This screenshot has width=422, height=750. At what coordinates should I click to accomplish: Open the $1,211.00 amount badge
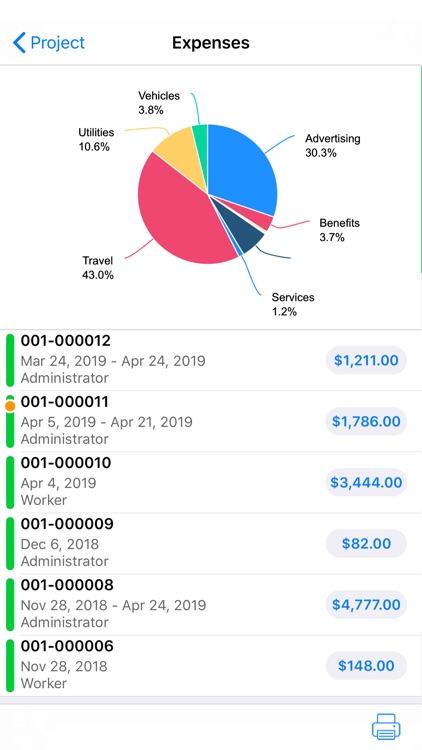click(x=366, y=360)
